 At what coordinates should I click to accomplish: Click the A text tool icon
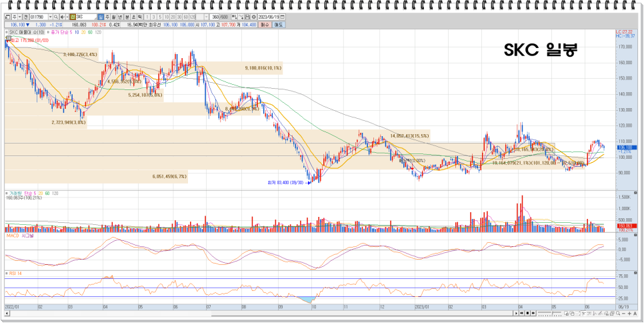(635, 313)
